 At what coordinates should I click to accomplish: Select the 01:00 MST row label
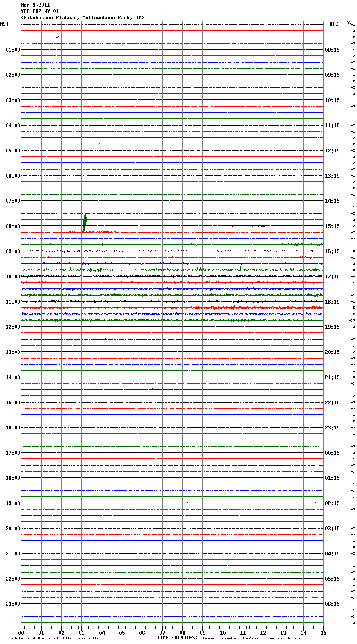pyautogui.click(x=13, y=50)
